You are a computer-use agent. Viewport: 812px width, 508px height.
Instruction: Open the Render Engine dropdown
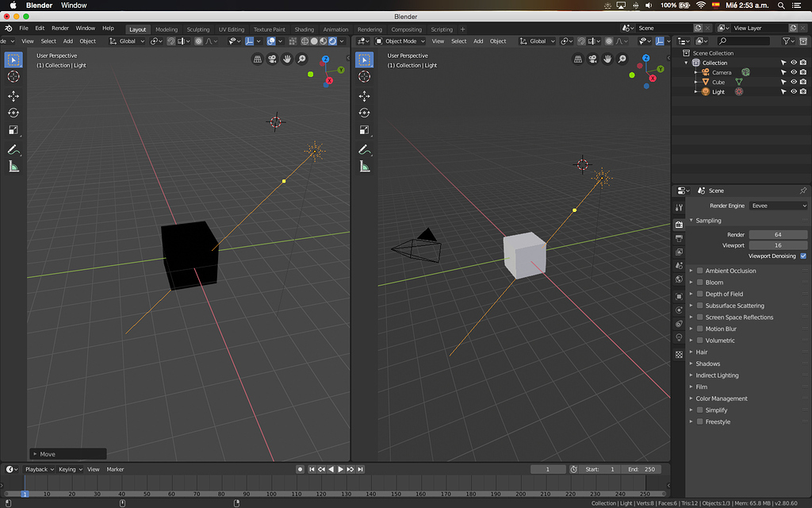point(779,206)
